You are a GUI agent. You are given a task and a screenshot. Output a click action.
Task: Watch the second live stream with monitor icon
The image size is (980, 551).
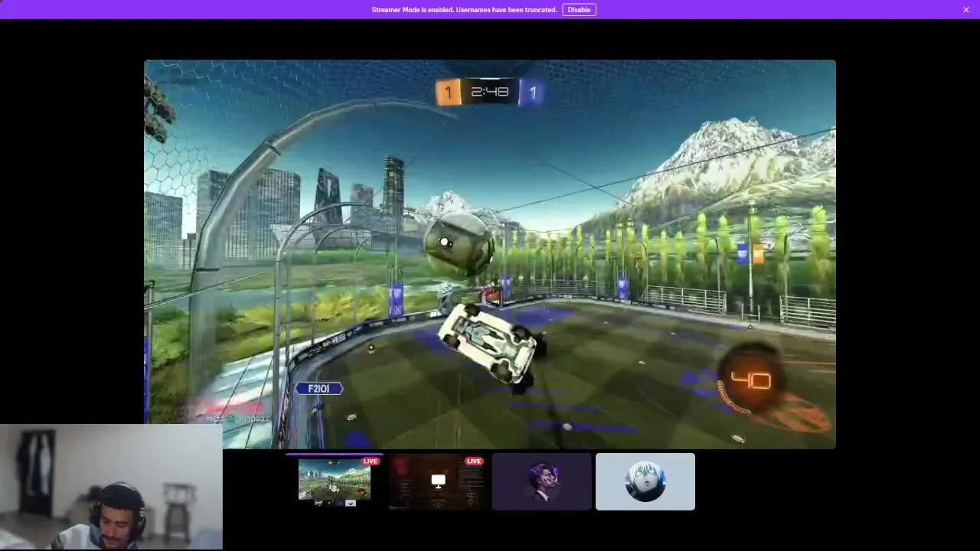click(438, 481)
